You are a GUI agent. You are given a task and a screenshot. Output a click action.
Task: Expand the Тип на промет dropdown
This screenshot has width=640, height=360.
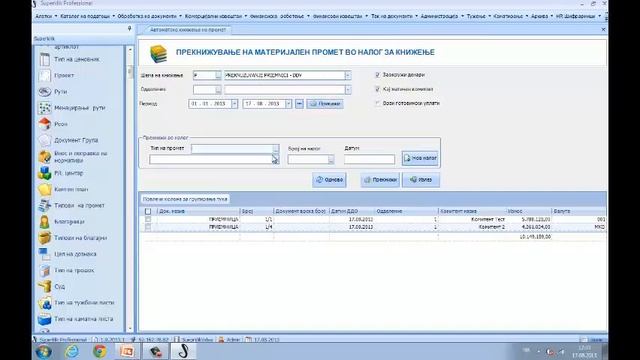click(x=276, y=149)
